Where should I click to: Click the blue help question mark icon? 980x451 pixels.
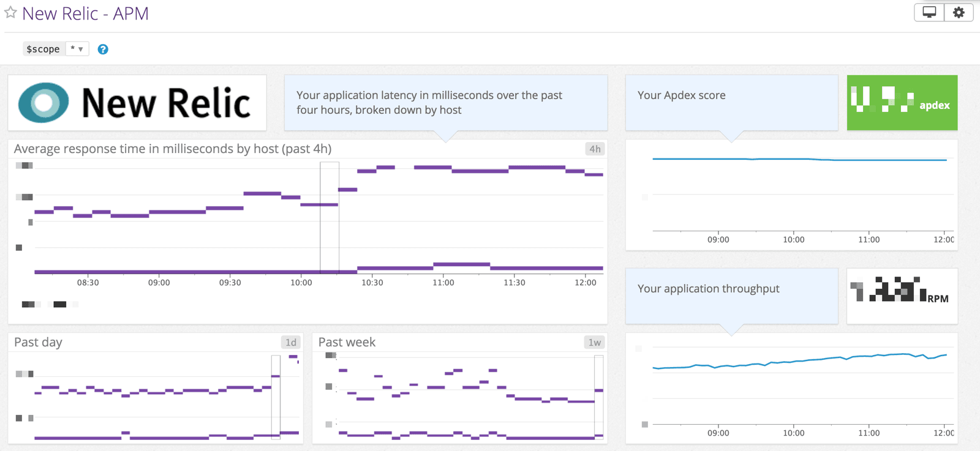103,50
